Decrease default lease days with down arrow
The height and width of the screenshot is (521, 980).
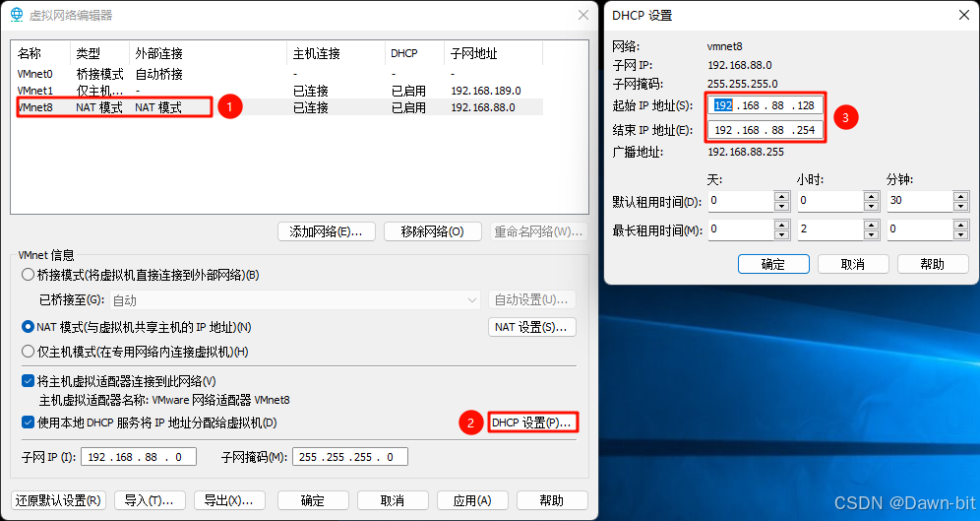point(782,206)
